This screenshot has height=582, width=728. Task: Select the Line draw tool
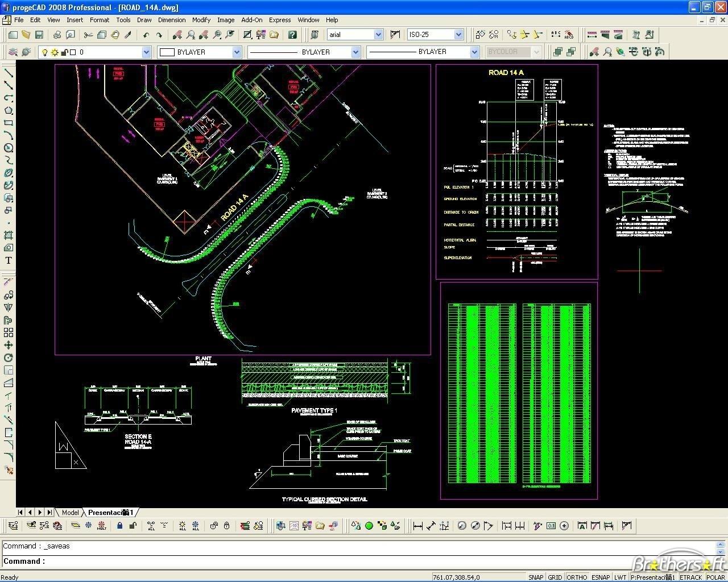click(x=9, y=73)
